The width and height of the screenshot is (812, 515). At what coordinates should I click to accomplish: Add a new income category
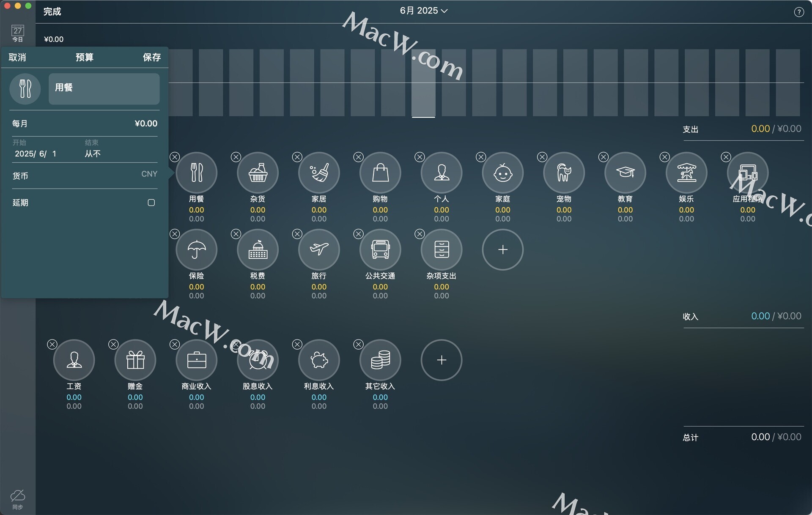point(442,360)
